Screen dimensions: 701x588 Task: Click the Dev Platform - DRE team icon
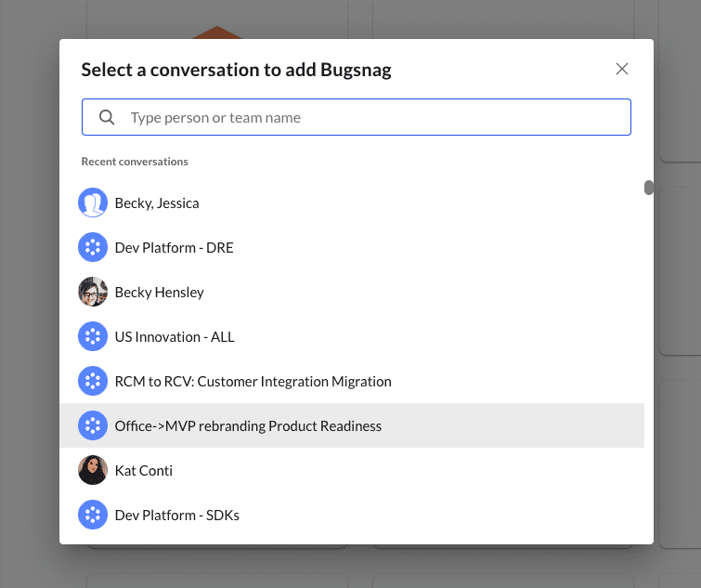[93, 247]
